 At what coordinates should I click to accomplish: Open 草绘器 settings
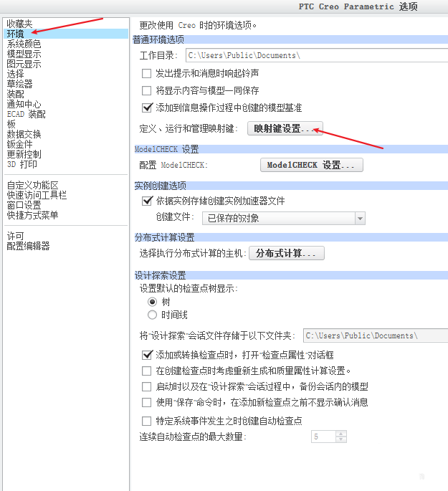click(19, 84)
